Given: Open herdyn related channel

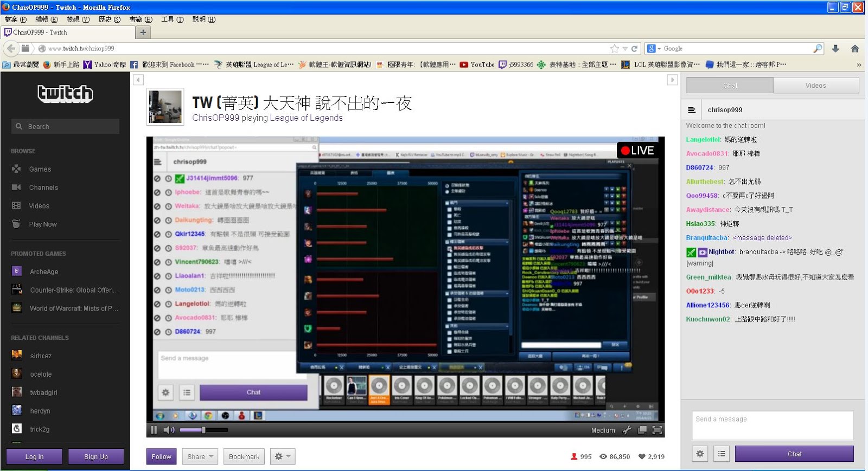Looking at the screenshot, I should click(x=40, y=411).
